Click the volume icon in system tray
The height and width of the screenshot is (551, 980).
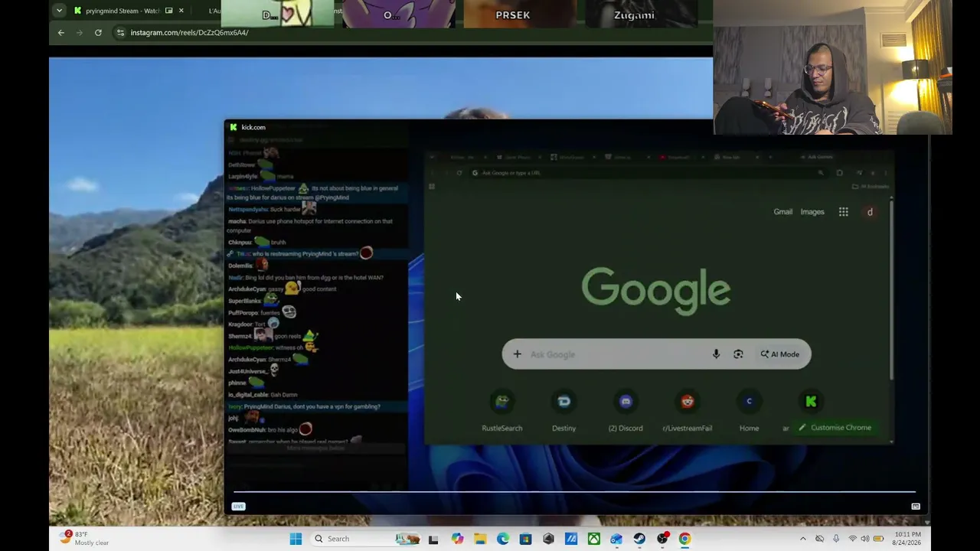point(864,539)
